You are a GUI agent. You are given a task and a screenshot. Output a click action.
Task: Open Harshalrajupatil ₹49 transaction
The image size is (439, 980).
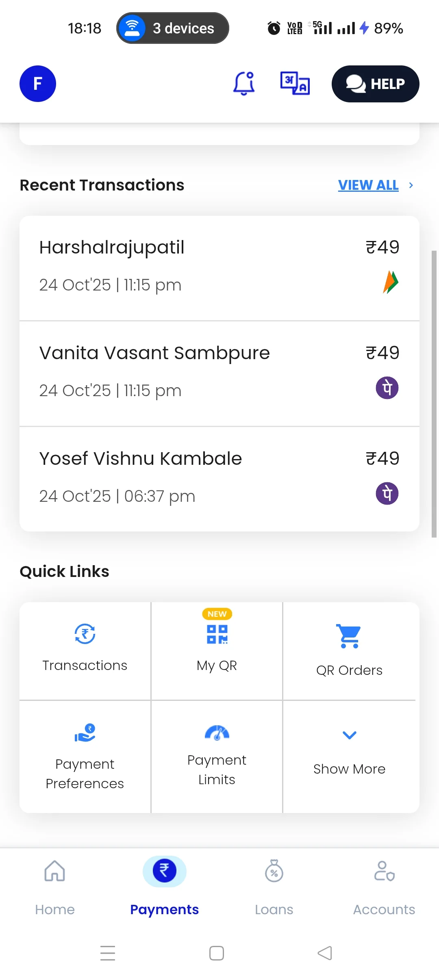tap(219, 268)
